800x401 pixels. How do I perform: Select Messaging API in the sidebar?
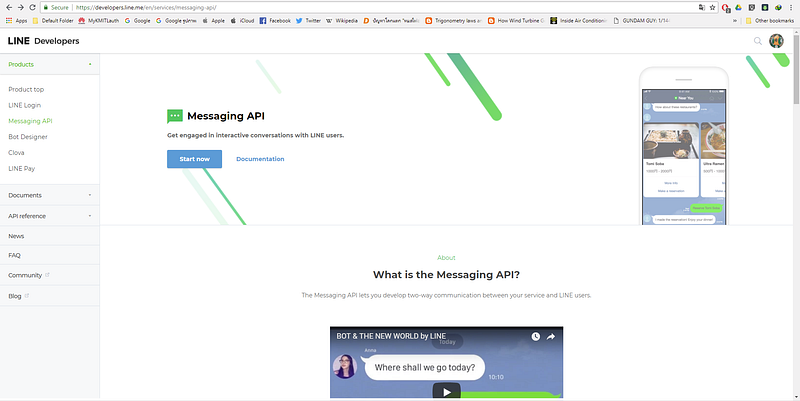(x=30, y=121)
